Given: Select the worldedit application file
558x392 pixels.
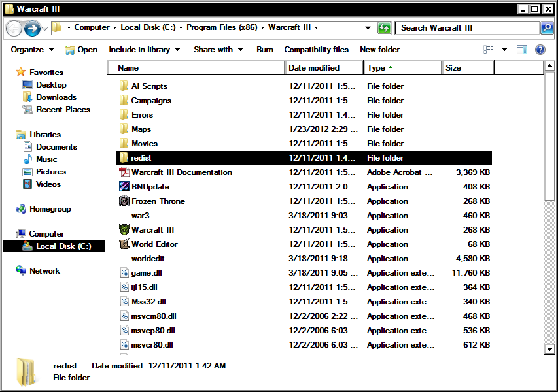Looking at the screenshot, I should (148, 258).
